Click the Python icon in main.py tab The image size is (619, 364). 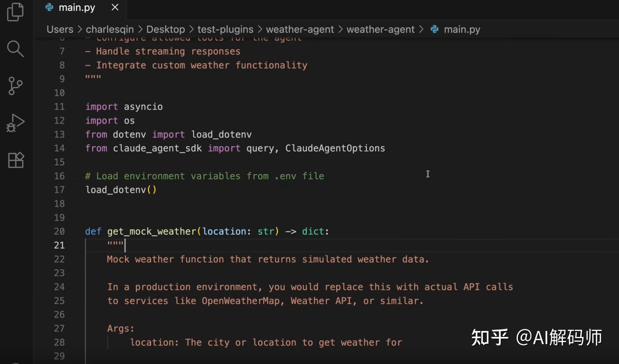click(x=49, y=7)
